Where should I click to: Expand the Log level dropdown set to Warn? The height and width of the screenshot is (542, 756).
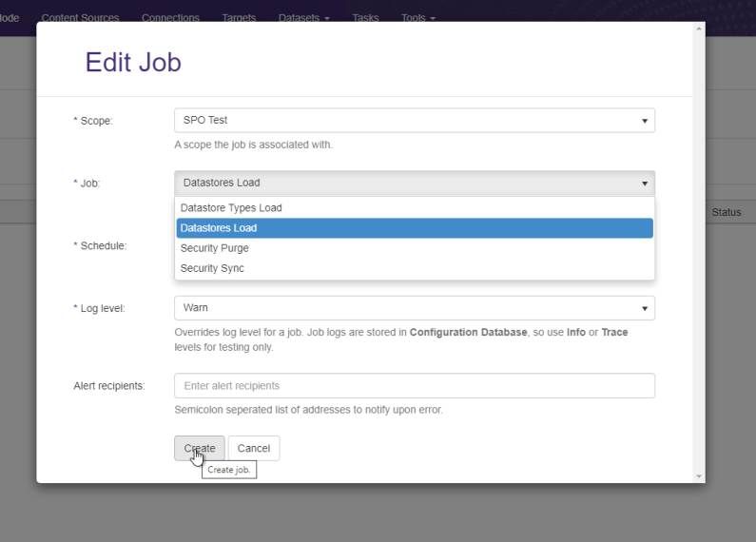coord(414,308)
